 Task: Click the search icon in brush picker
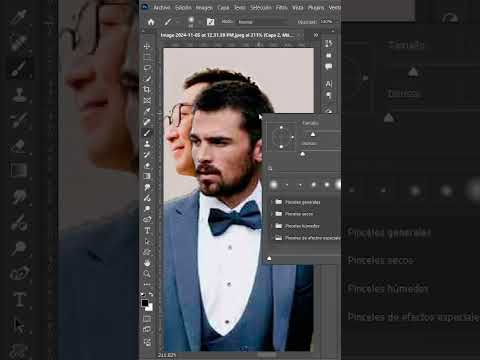coord(270,168)
